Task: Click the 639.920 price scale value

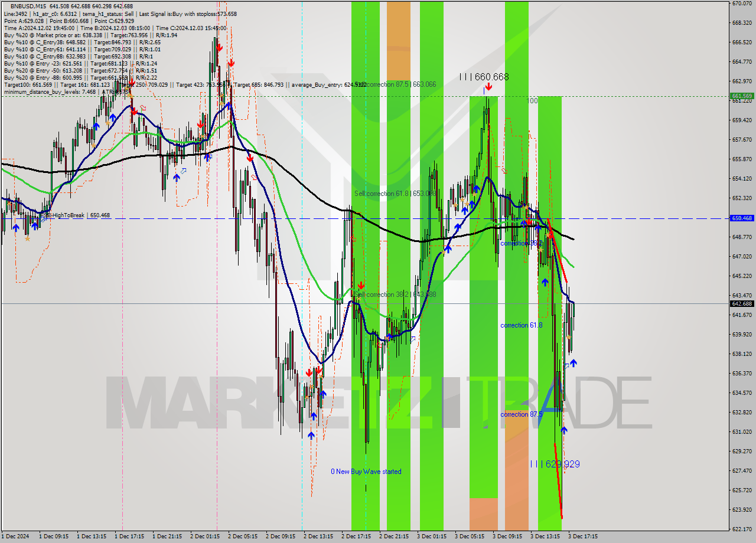Action: point(742,334)
